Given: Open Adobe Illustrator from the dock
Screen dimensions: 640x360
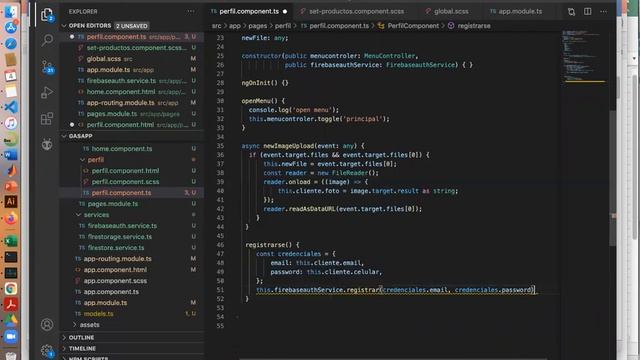Looking at the screenshot, I should (x=11, y=202).
